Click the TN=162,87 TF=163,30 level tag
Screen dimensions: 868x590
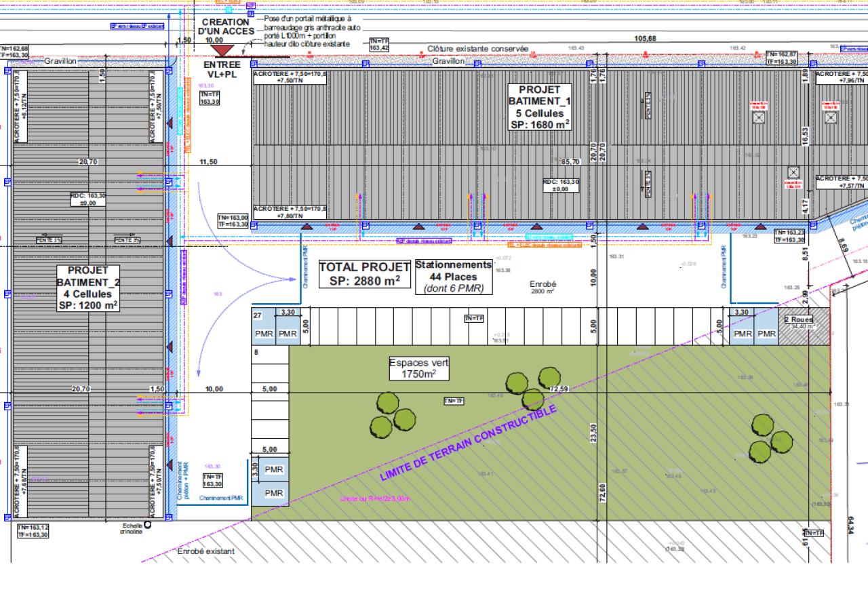click(x=781, y=58)
